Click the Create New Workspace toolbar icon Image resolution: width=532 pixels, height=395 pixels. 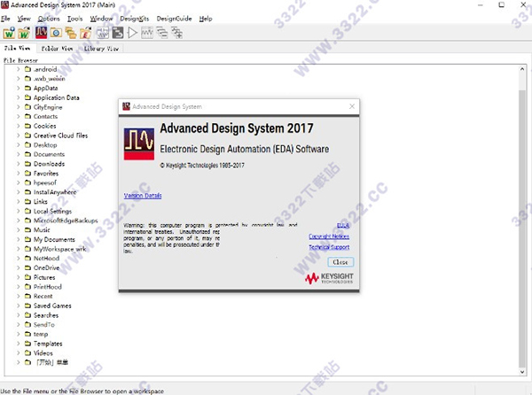pos(9,33)
